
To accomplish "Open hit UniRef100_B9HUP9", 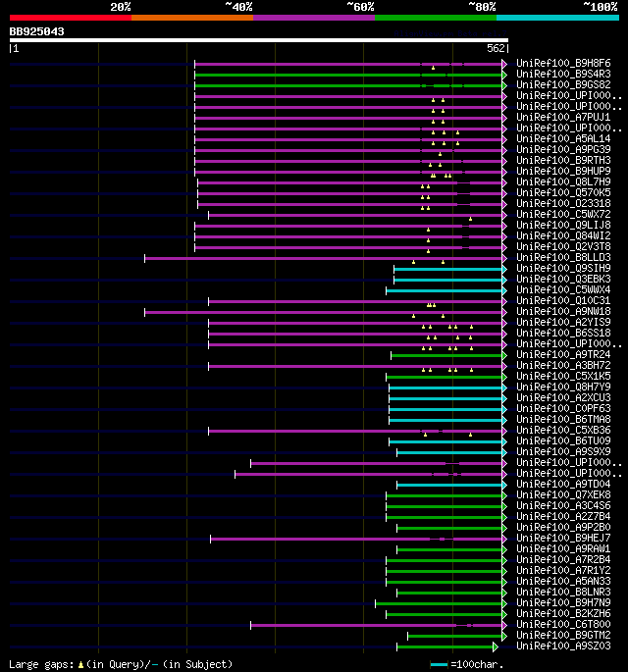I will point(563,171).
